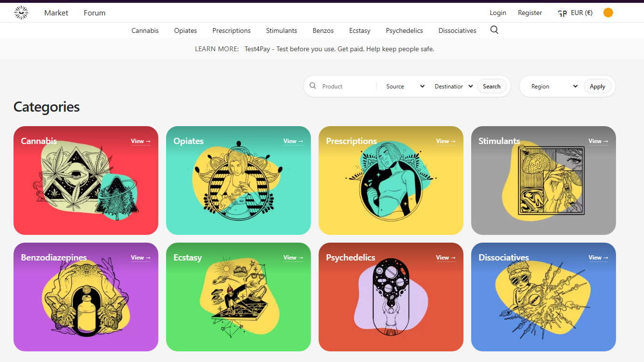Screen dimensions: 644x362
Task: Open the Forum menu item
Action: pyautogui.click(x=95, y=13)
